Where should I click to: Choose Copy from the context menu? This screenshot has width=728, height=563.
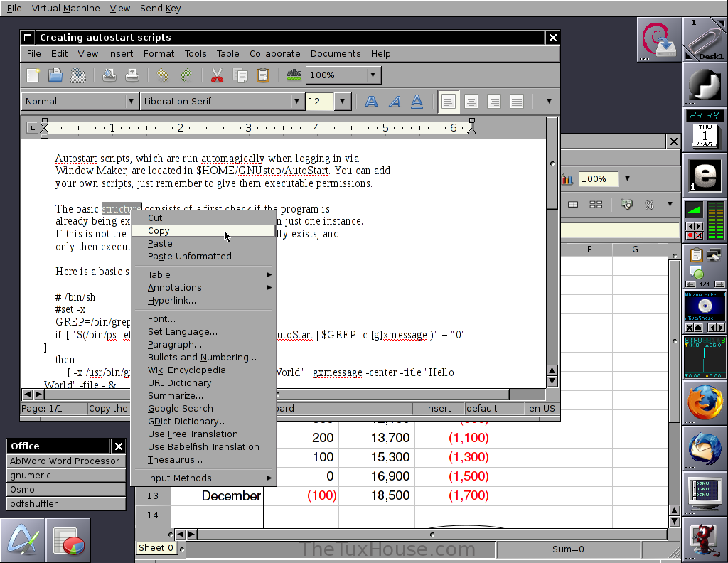(x=159, y=231)
